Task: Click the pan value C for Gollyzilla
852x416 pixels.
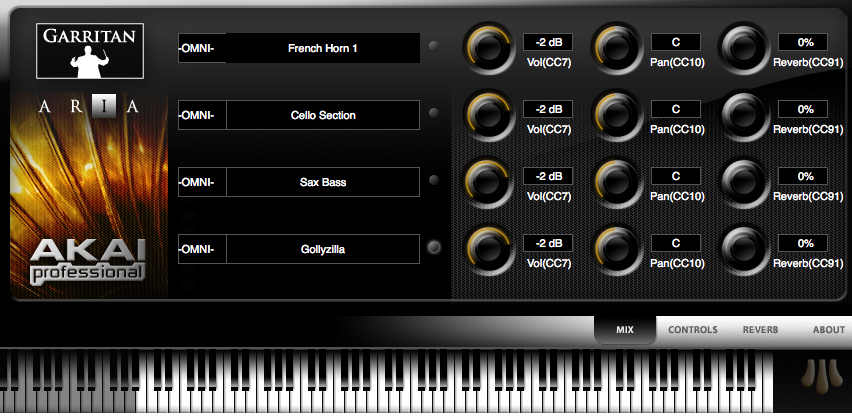Action: coord(676,243)
